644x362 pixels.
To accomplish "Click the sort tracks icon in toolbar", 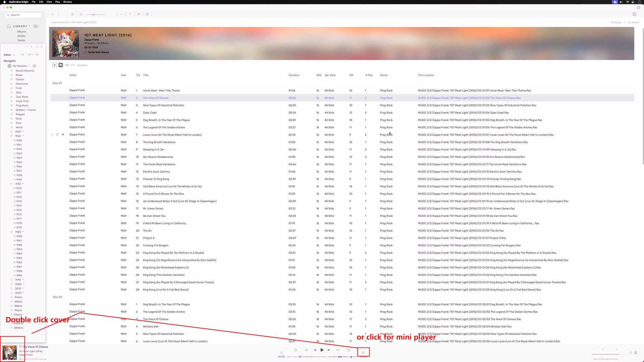I will [139, 14].
